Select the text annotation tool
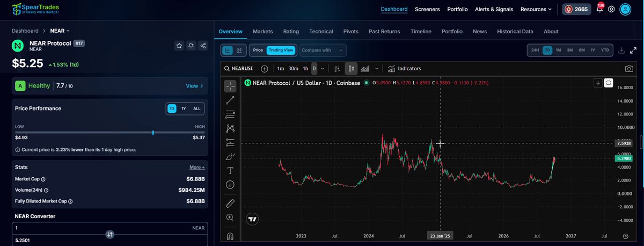Screen dimensions: 644x246 tap(230, 171)
